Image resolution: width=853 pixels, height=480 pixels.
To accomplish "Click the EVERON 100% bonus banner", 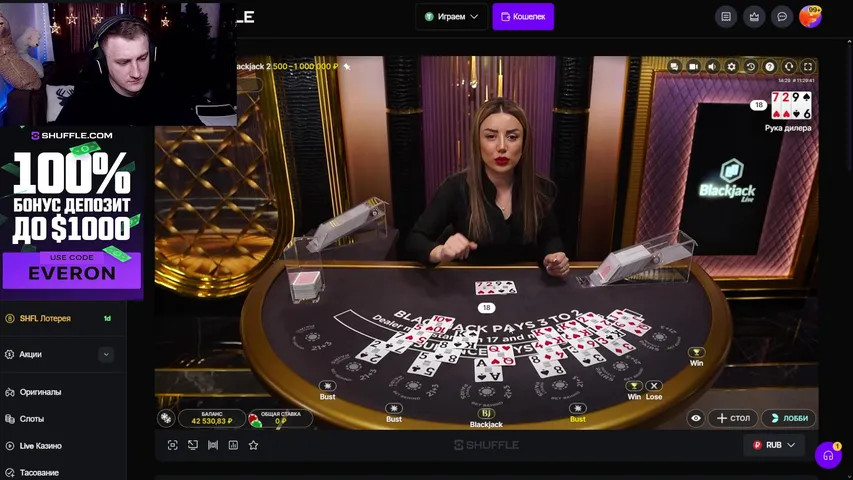I will tap(72, 213).
